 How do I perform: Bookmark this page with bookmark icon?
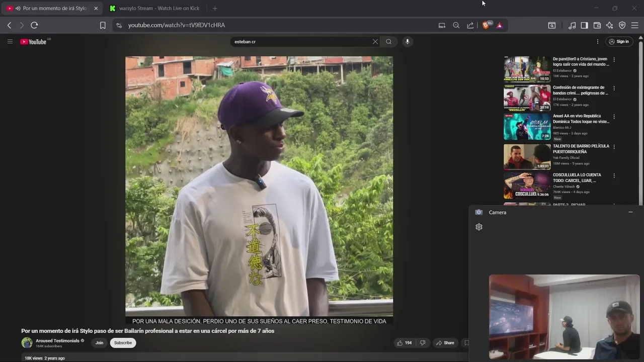point(103,25)
